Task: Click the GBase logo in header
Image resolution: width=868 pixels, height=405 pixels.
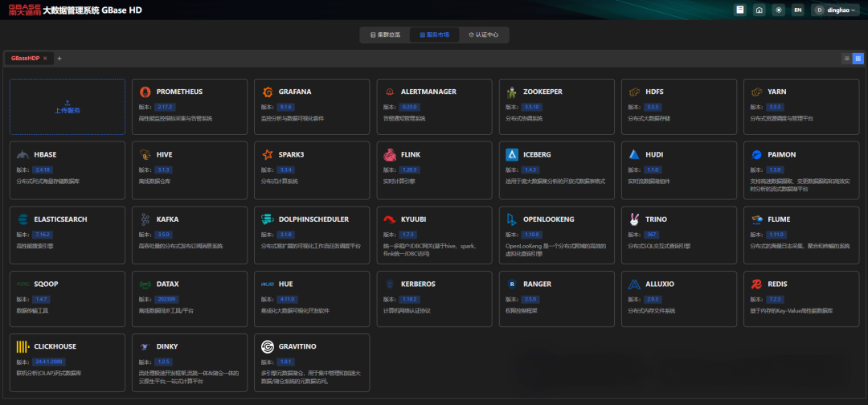Action: point(24,10)
